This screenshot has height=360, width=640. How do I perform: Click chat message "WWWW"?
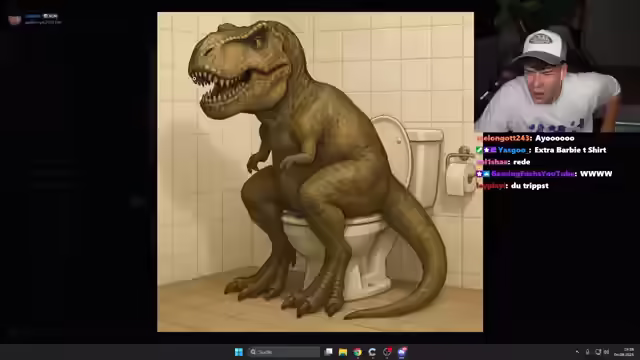point(596,173)
